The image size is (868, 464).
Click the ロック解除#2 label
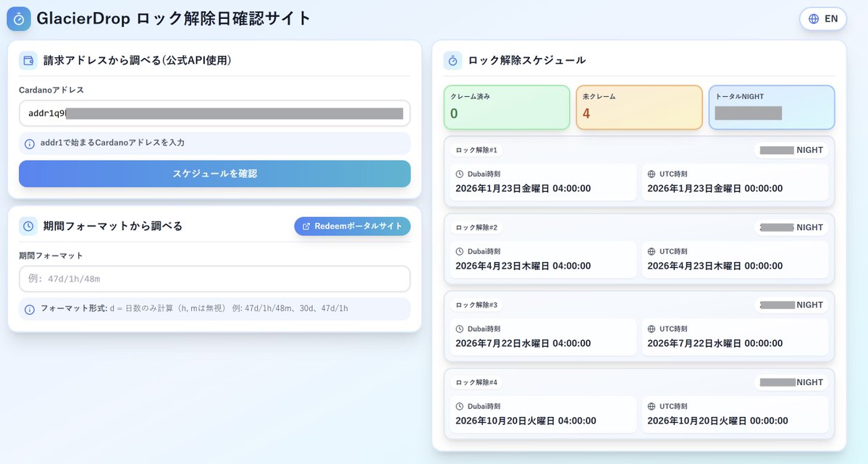pos(476,227)
